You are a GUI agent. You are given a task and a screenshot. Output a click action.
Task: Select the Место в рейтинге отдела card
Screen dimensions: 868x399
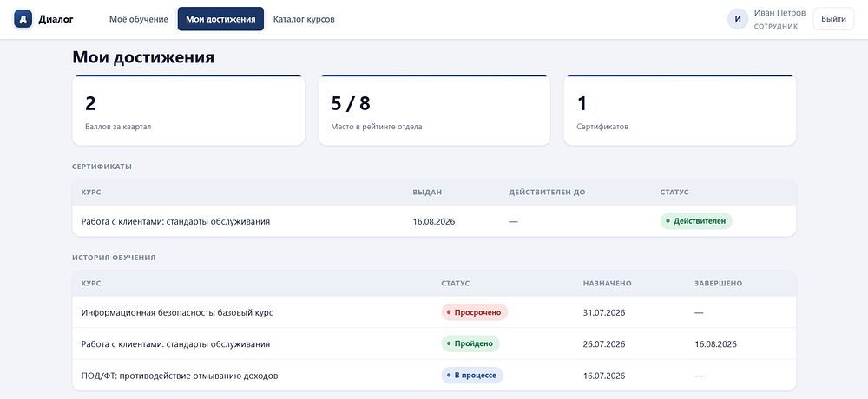point(434,111)
